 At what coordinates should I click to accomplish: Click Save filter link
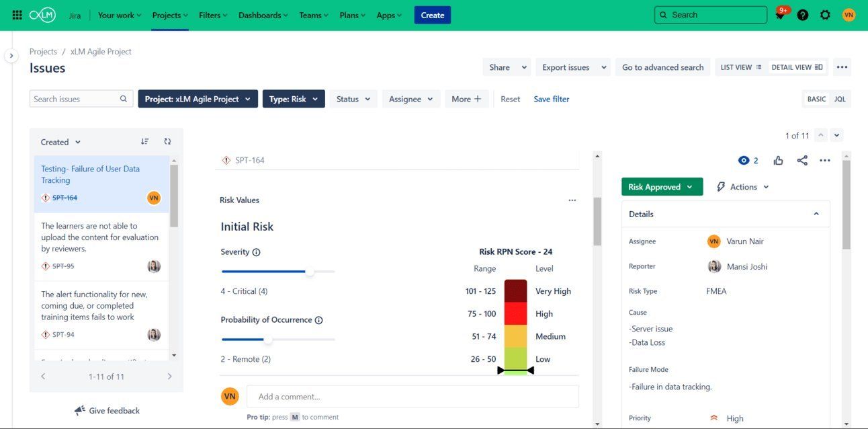(x=552, y=99)
